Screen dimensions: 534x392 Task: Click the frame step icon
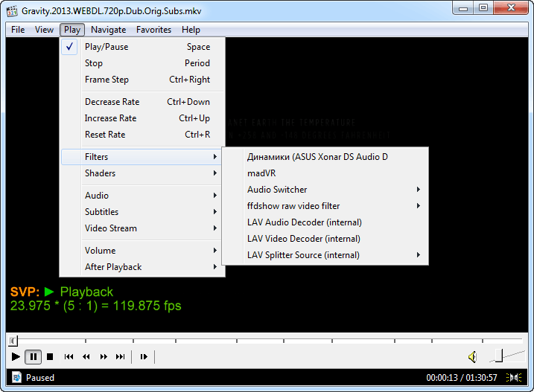click(x=144, y=357)
